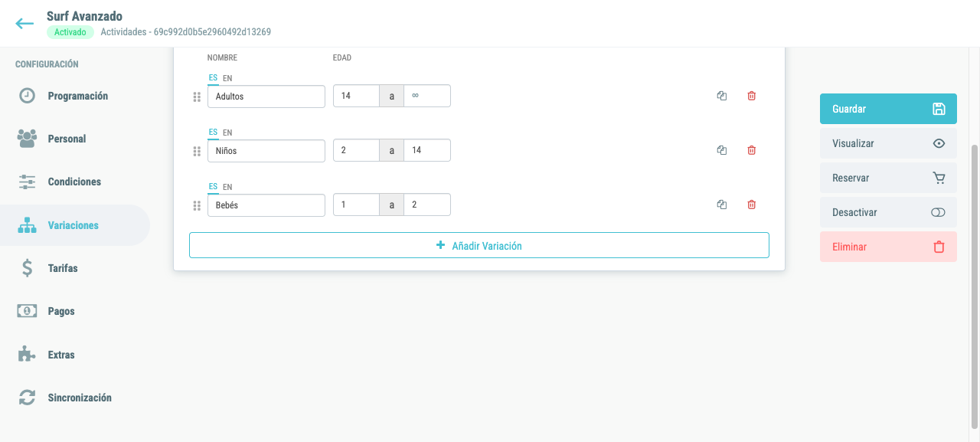Screen dimensions: 980x442
Task: Delete the Niños variation trash icon
Action: (x=751, y=150)
